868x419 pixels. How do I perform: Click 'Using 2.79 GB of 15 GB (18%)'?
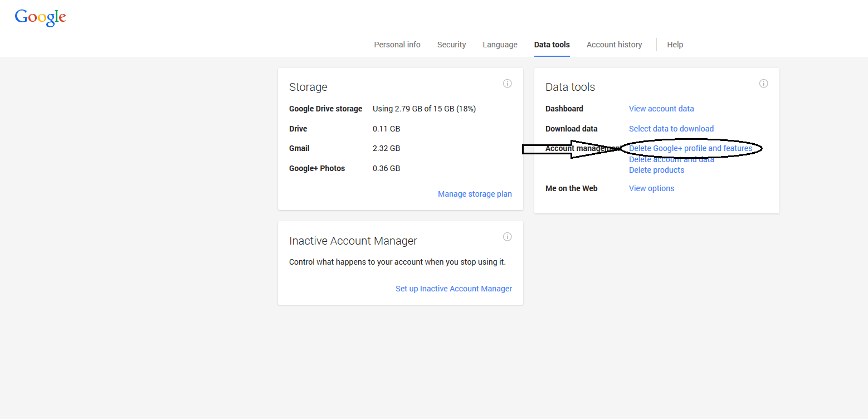point(424,109)
